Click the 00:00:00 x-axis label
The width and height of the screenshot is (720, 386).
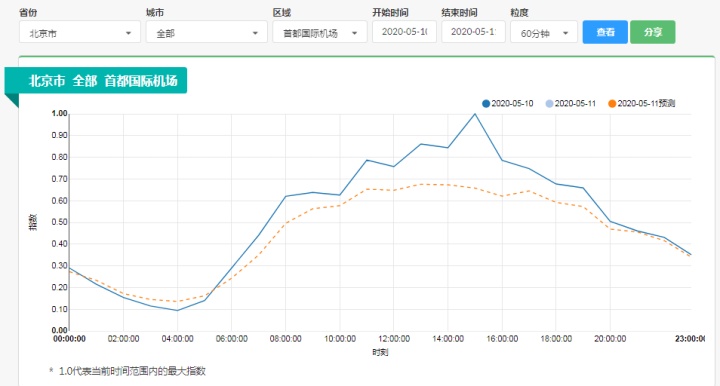click(69, 339)
